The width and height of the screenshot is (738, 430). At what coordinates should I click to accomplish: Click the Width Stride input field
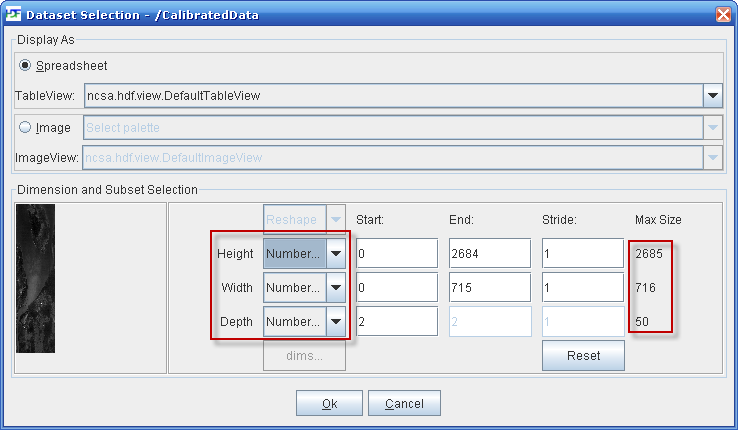[582, 288]
